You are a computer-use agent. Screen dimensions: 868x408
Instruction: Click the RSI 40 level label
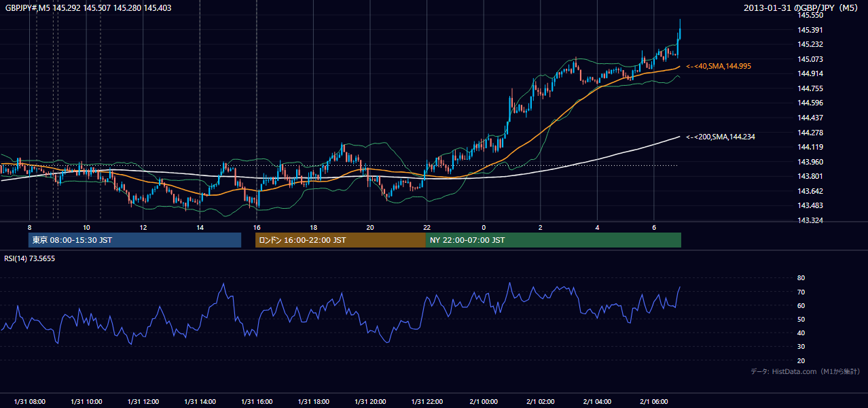(801, 333)
